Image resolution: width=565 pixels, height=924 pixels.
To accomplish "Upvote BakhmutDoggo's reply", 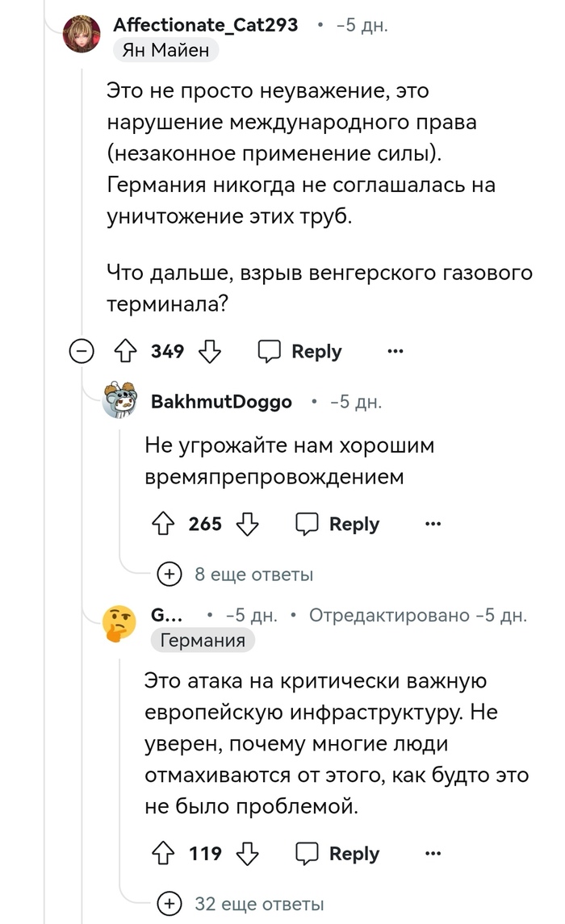I will click(x=163, y=524).
